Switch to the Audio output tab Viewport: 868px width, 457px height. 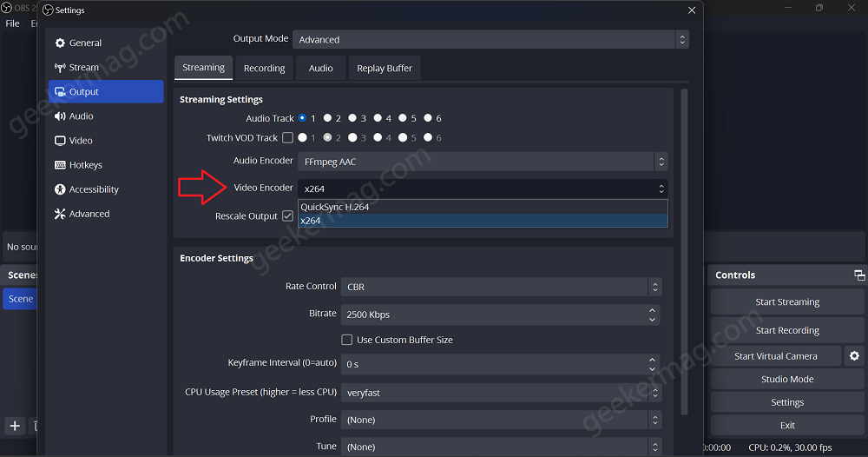[320, 68]
